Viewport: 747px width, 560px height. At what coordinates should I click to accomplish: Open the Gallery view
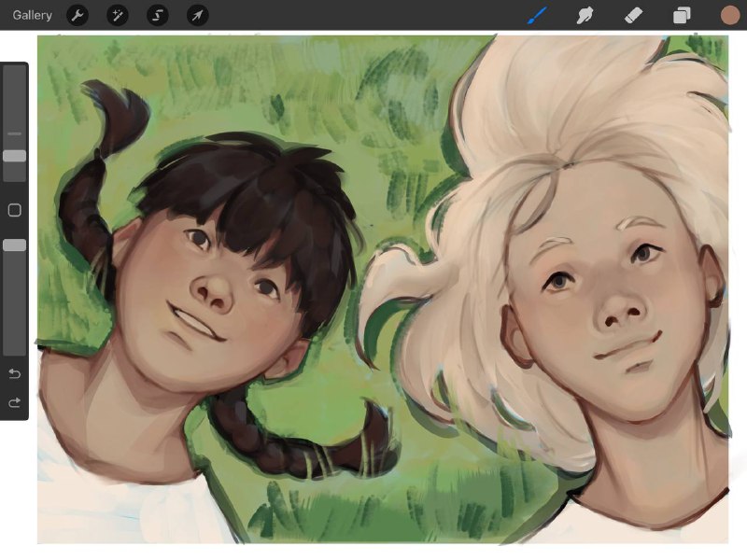tap(32, 15)
